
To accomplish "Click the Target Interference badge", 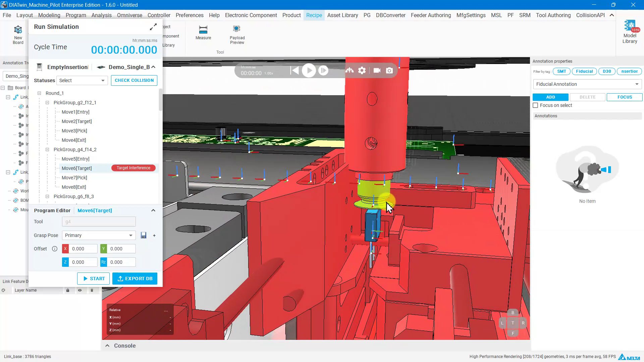I will click(x=133, y=168).
